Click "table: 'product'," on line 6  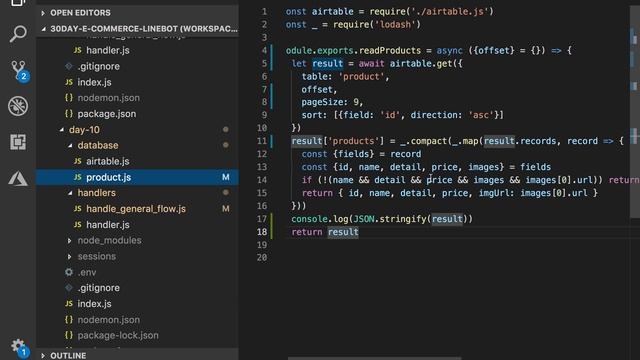345,76
